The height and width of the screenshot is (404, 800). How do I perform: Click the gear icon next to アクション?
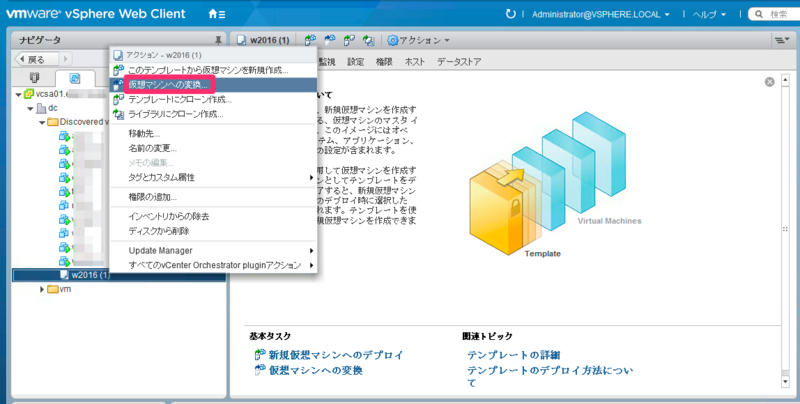(x=392, y=40)
